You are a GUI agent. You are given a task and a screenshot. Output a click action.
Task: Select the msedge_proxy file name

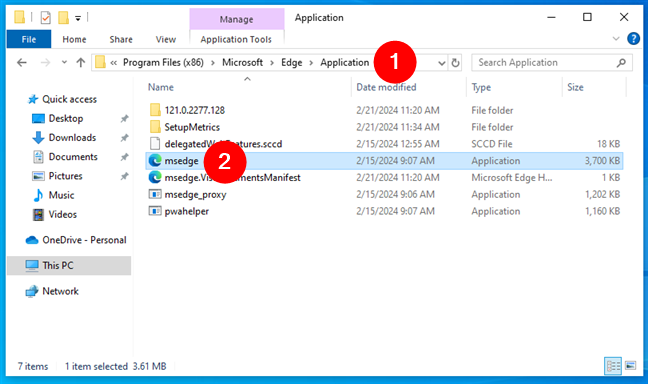(x=195, y=195)
